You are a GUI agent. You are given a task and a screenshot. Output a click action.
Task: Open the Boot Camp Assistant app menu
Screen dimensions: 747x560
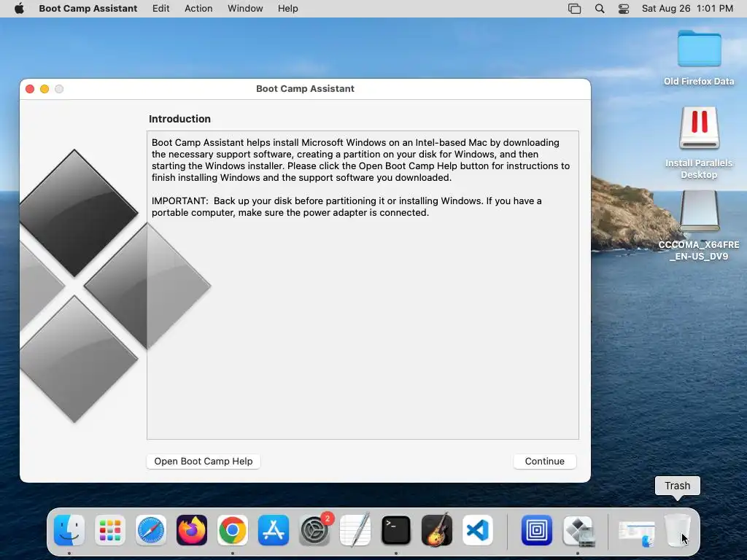(x=88, y=9)
